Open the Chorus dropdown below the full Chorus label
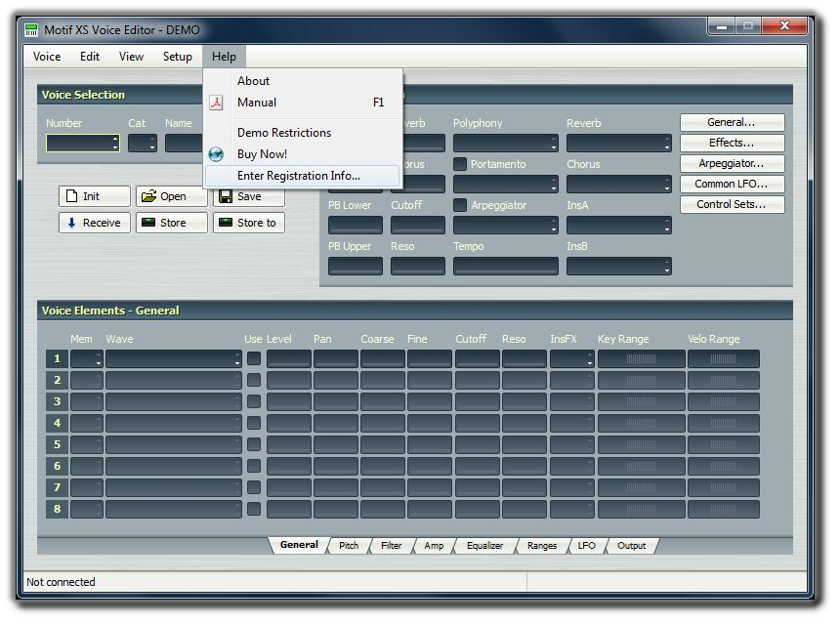This screenshot has width=840, height=625. [x=618, y=185]
